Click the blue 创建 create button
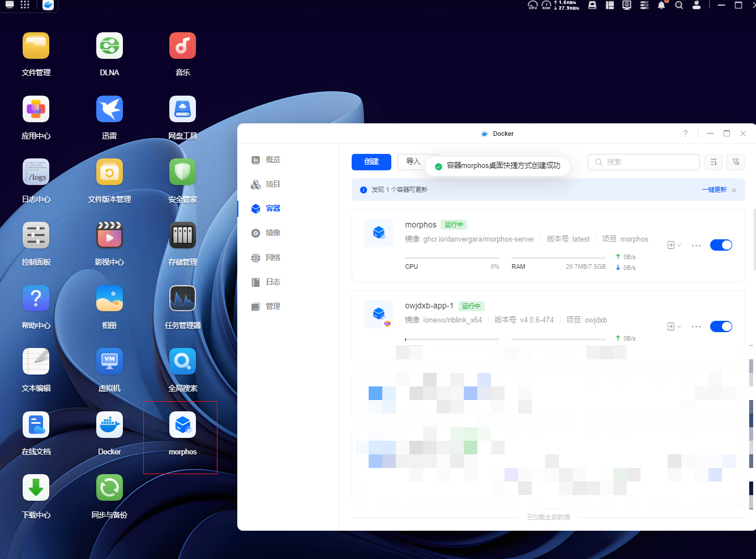 tap(371, 162)
